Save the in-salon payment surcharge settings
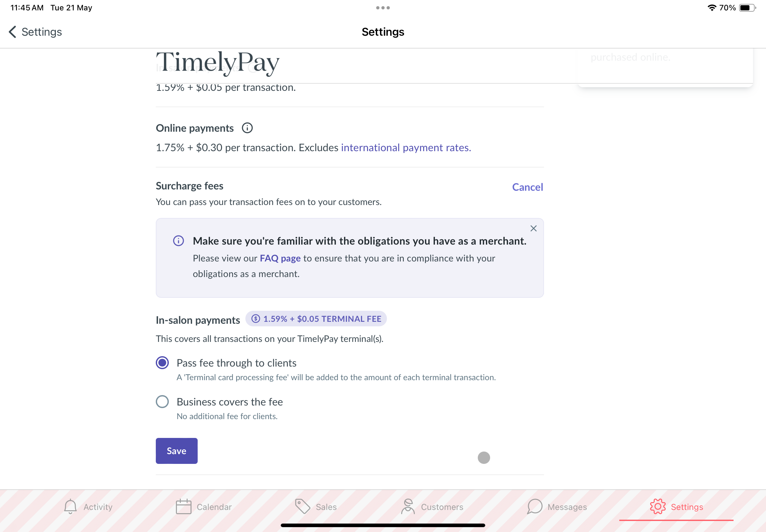 pyautogui.click(x=176, y=451)
